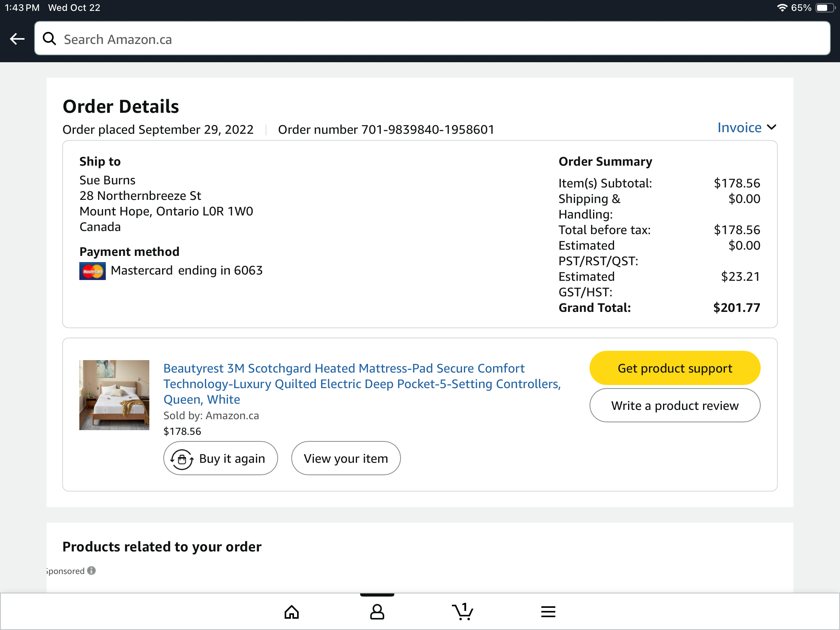Click the Invoice chevron arrow
This screenshot has height=630, width=840.
(772, 127)
